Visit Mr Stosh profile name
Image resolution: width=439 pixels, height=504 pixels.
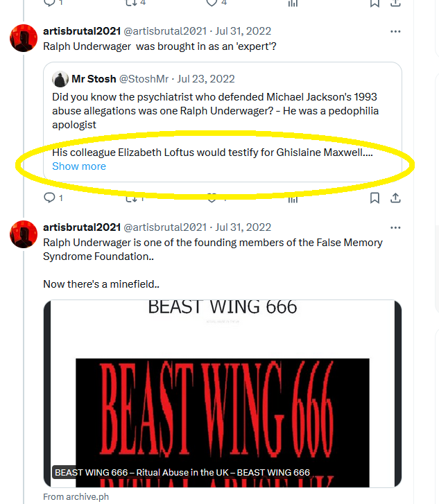point(94,79)
